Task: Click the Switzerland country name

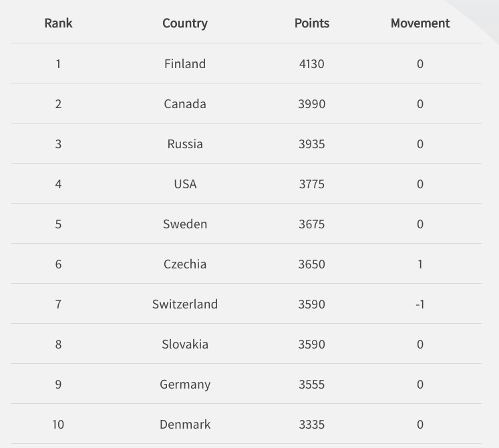Action: click(185, 304)
